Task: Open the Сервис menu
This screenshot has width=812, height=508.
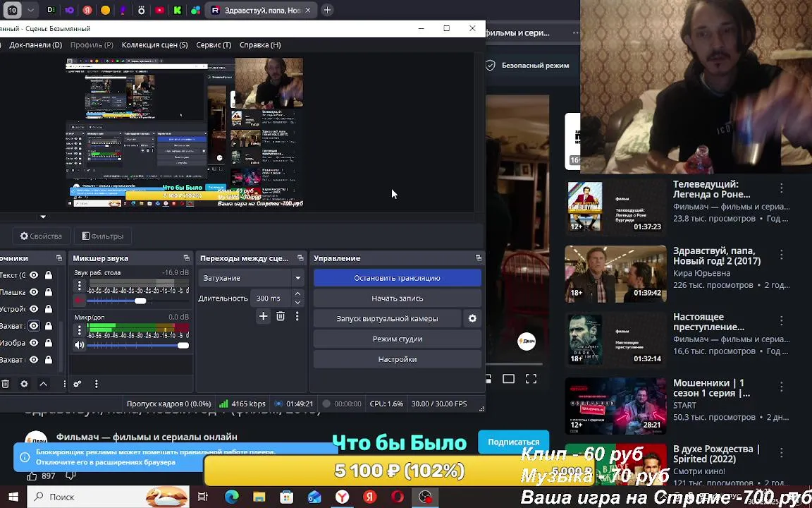Action: point(214,45)
